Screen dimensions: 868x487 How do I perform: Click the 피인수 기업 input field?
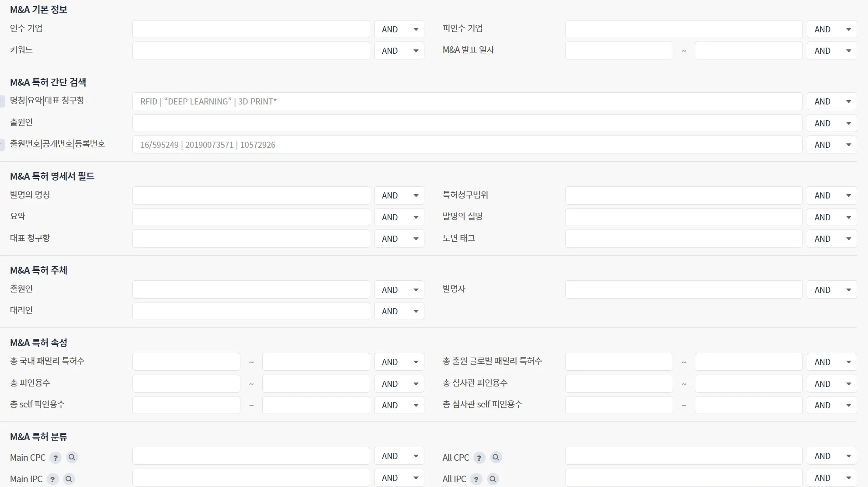[683, 29]
